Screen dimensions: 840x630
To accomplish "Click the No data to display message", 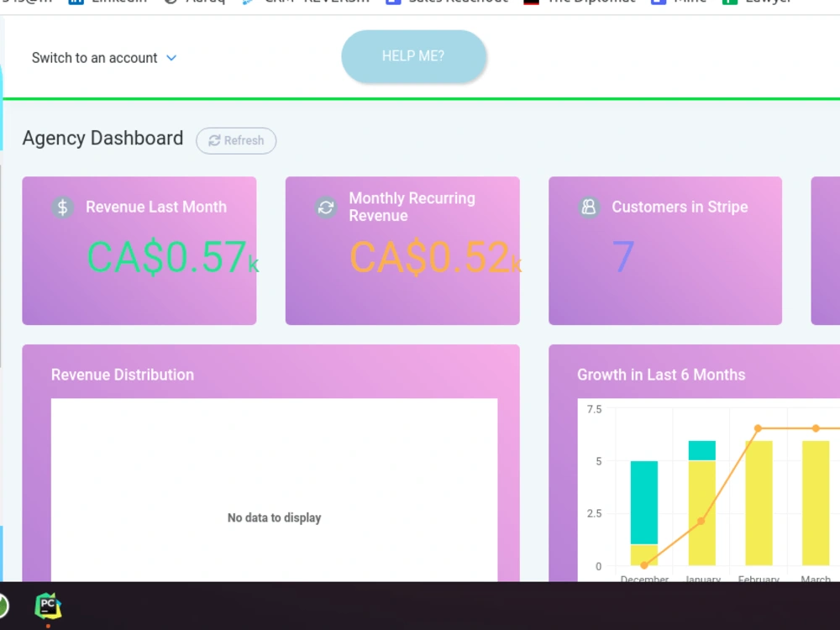I will click(275, 518).
